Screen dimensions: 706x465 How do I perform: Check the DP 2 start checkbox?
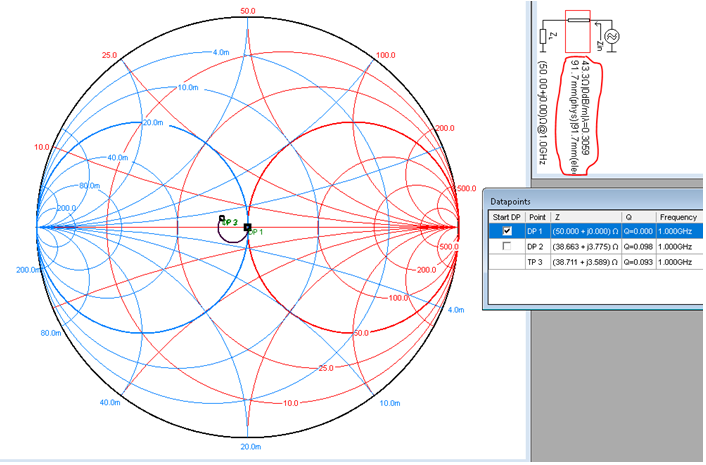[507, 246]
